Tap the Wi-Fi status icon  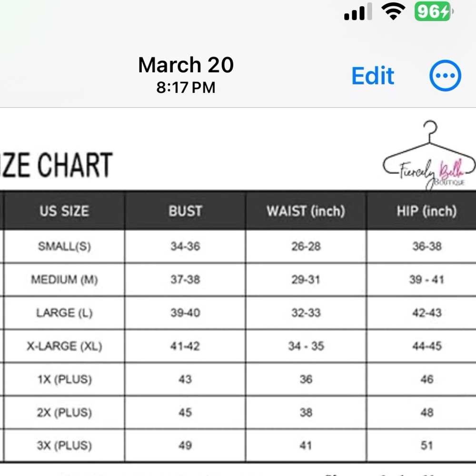393,11
